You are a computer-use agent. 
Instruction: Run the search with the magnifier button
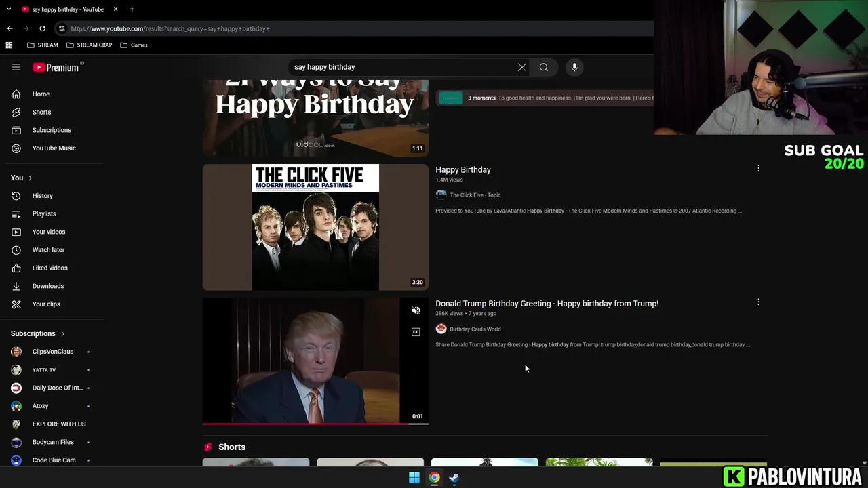coord(543,67)
